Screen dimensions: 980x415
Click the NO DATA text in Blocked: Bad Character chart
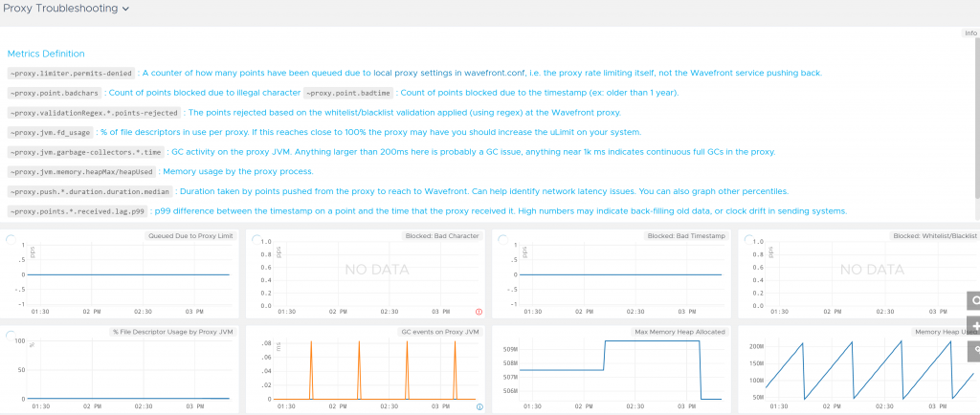[x=377, y=270]
